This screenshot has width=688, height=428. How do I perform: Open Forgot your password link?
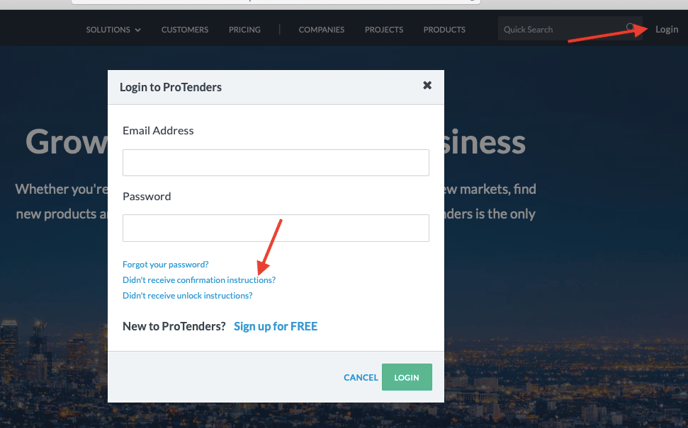pyautogui.click(x=165, y=264)
